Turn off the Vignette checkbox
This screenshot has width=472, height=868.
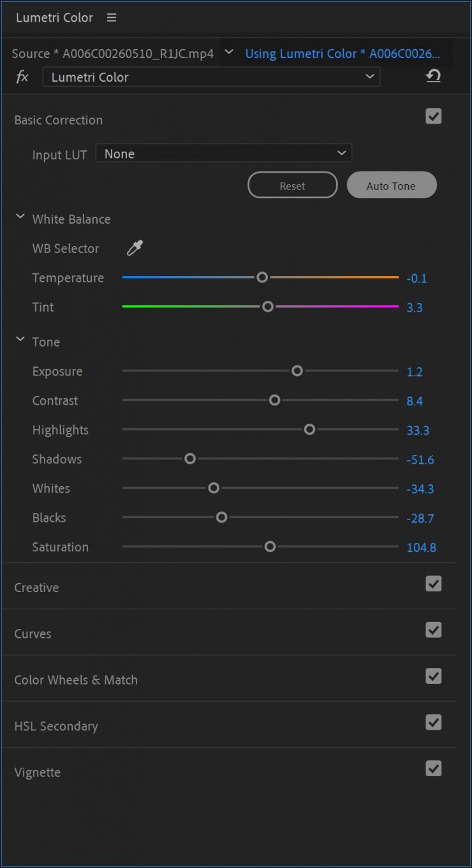434,769
